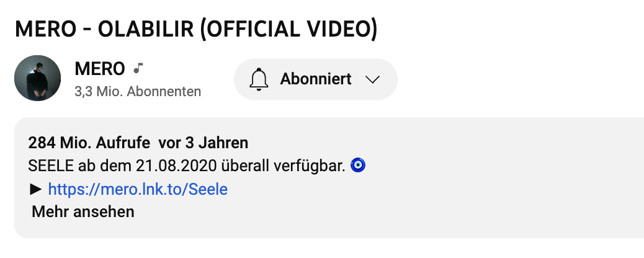This screenshot has height=258, width=644.
Task: Open the MERO channel name
Action: (99, 68)
